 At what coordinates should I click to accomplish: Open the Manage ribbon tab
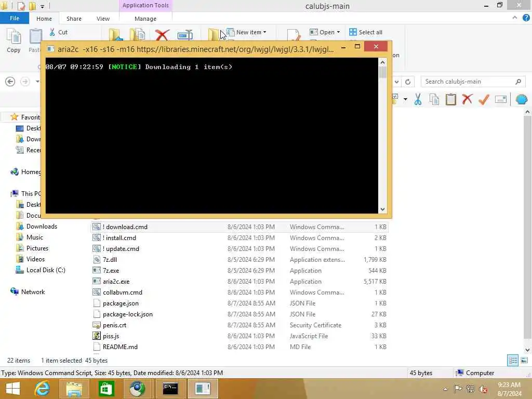tap(145, 19)
